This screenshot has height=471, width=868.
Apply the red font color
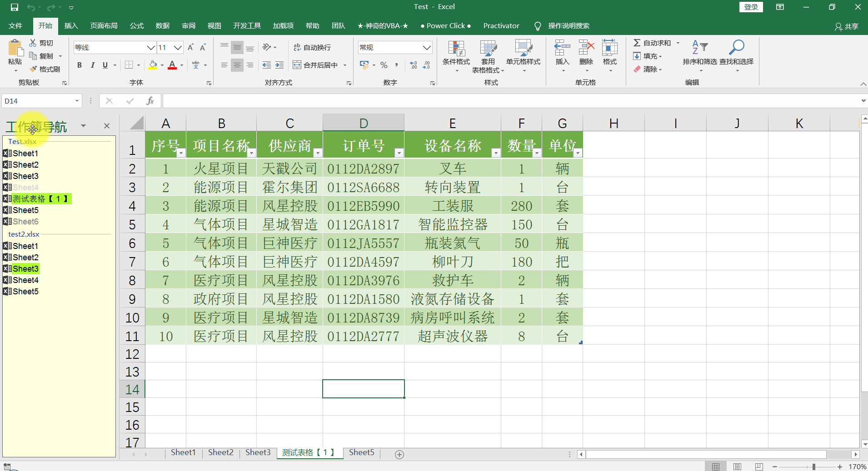(x=172, y=65)
